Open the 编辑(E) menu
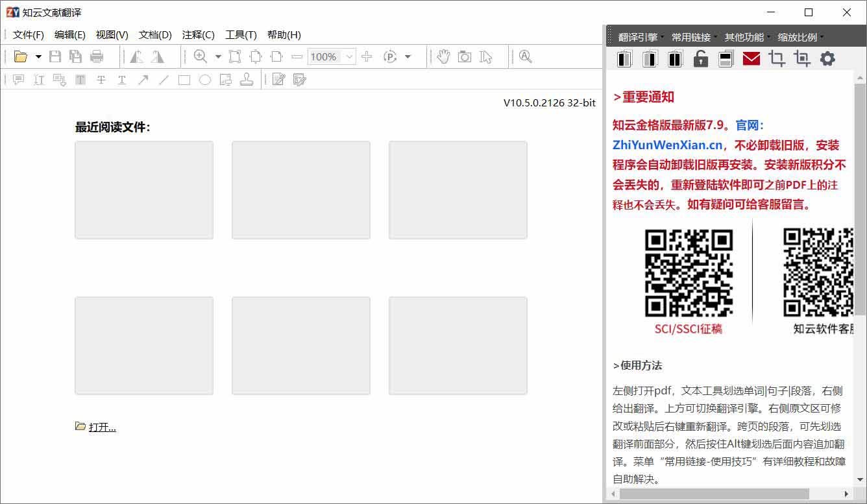This screenshot has height=504, width=867. coord(70,35)
